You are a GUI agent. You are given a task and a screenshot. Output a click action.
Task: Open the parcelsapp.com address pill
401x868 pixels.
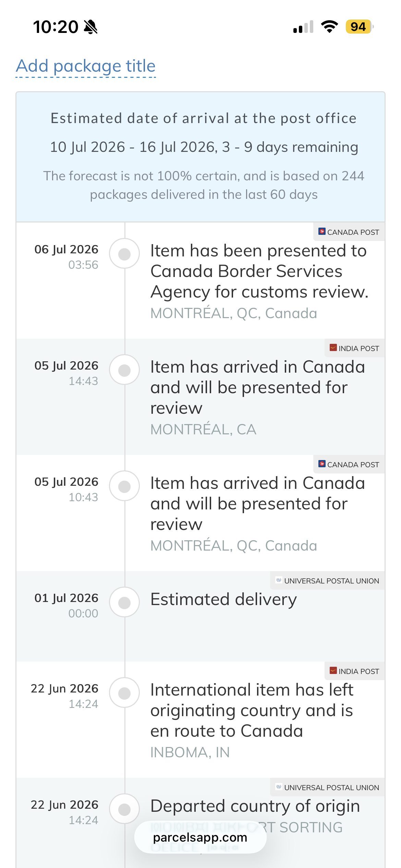pyautogui.click(x=200, y=837)
